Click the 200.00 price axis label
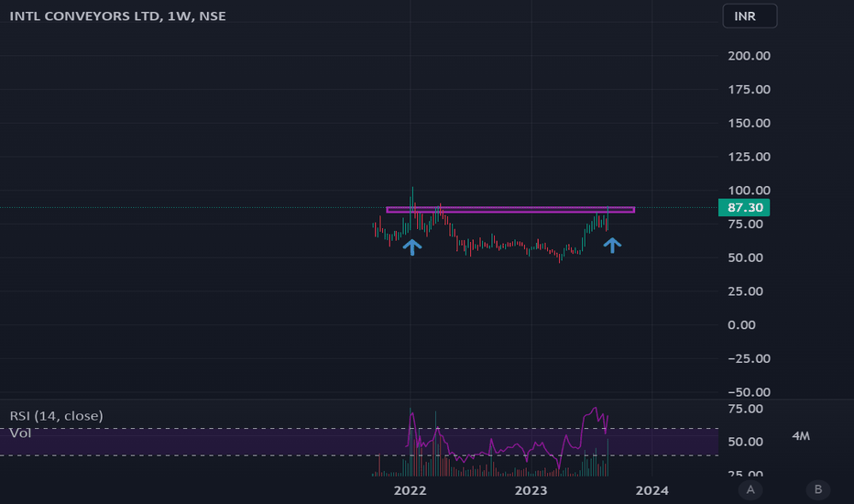The image size is (854, 504). (749, 56)
